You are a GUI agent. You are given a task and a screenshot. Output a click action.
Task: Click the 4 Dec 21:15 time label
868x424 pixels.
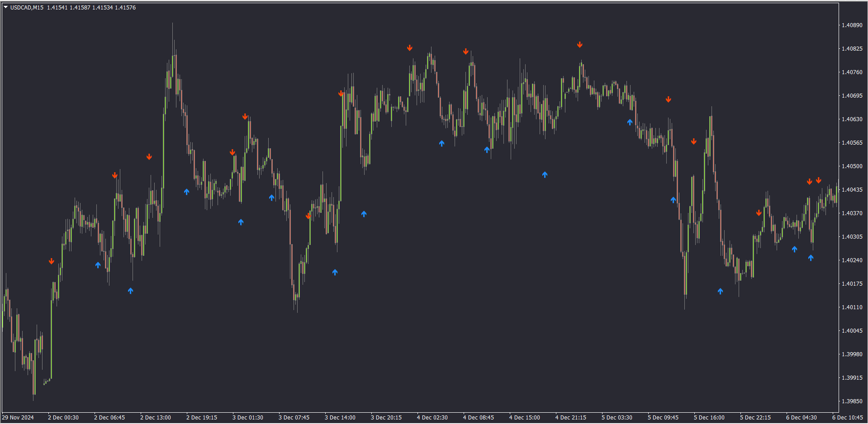pos(571,418)
